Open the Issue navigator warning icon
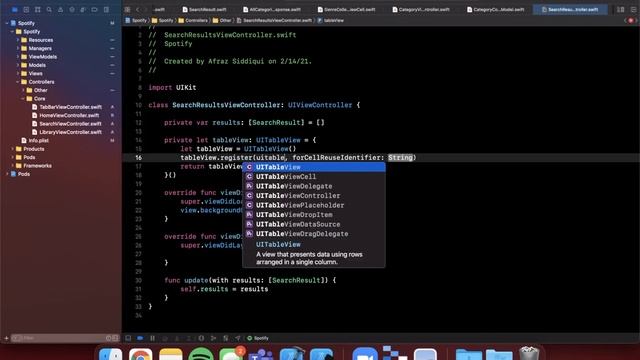Viewport: 640px width, 360px height. 60,9
